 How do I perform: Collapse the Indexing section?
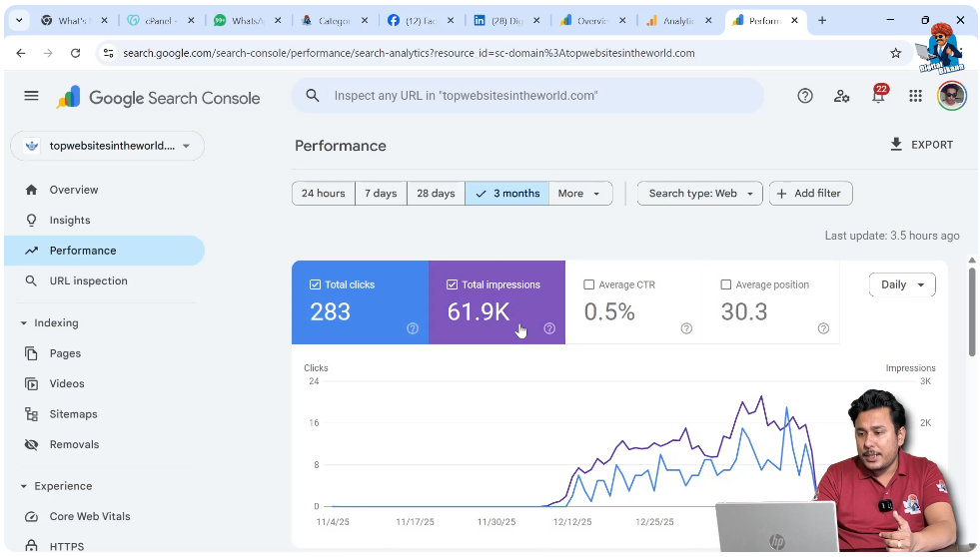(24, 322)
